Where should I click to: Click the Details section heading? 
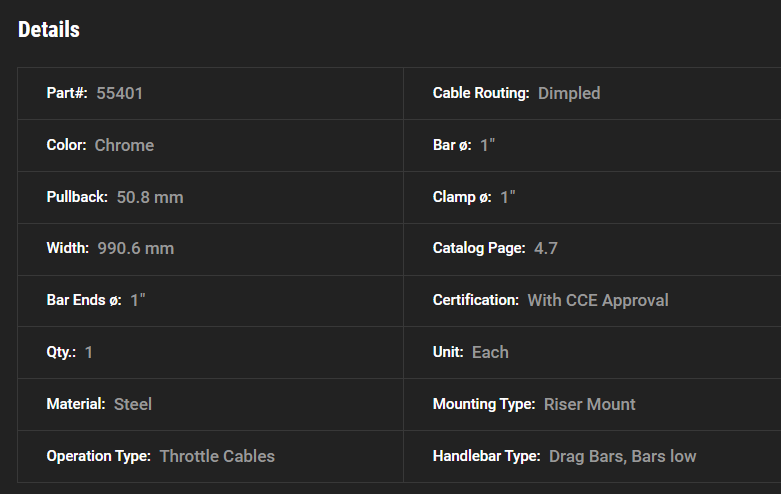coord(49,30)
